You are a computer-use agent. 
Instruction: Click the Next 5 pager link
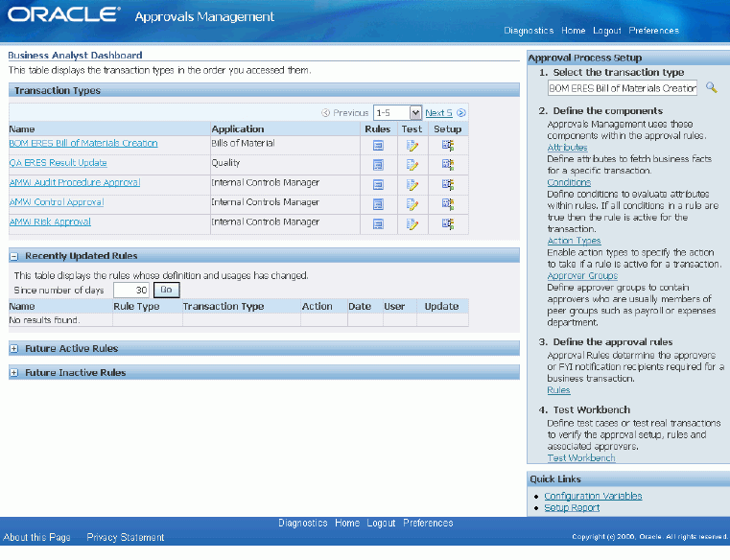[x=438, y=112]
